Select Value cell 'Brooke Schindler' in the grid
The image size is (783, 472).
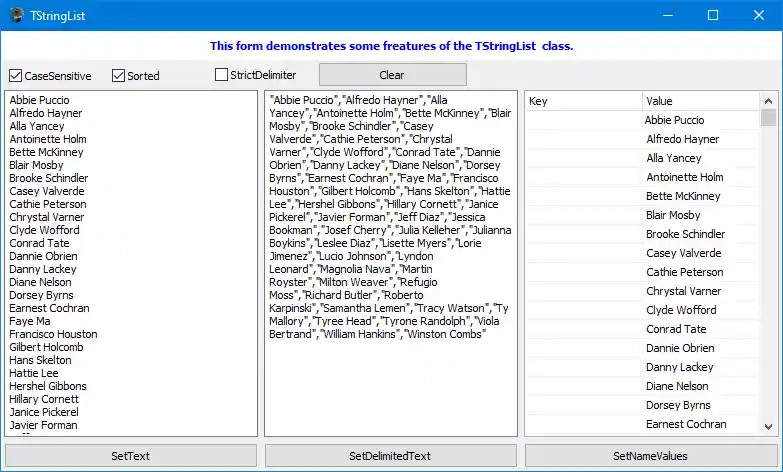701,234
